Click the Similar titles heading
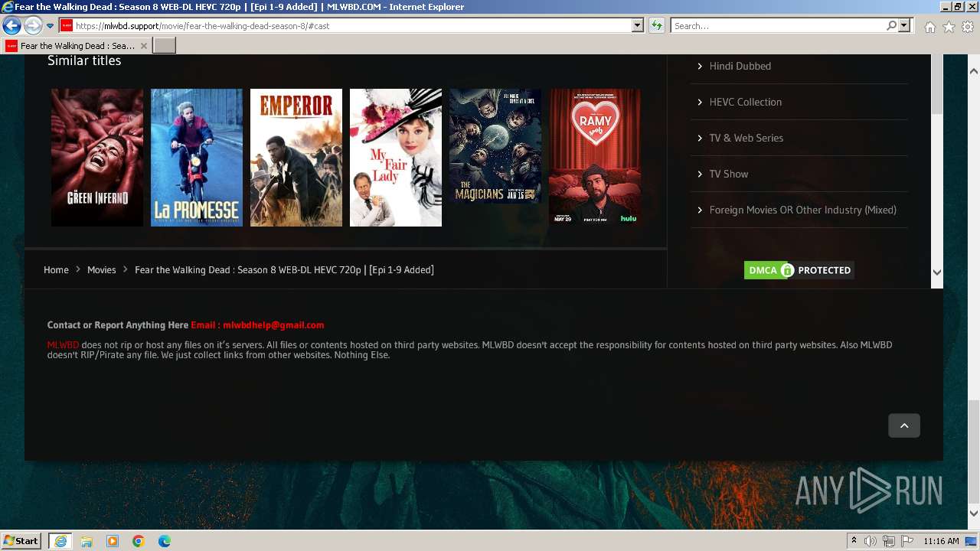 click(x=84, y=60)
